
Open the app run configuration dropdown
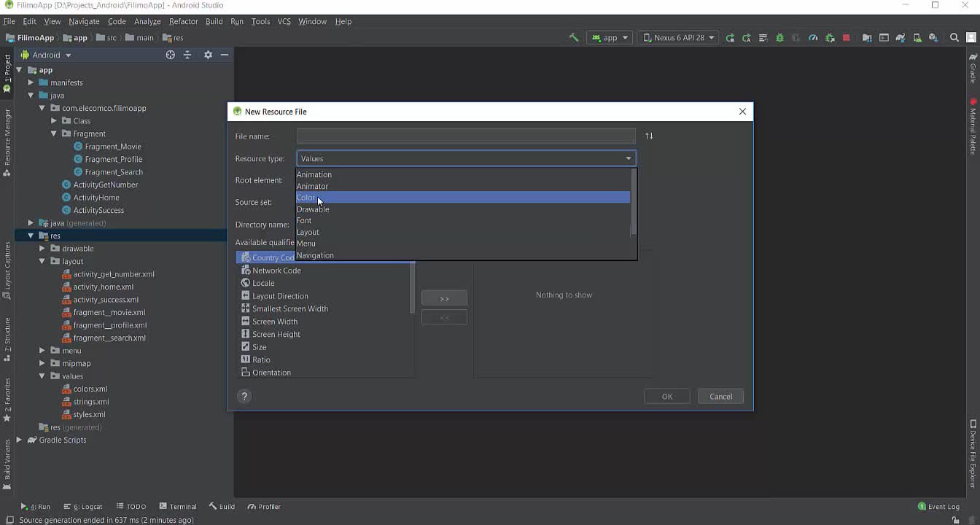tap(610, 38)
